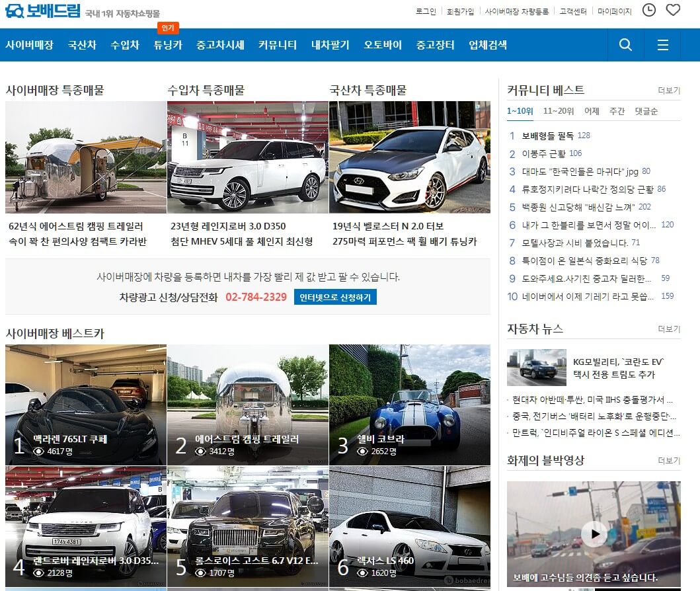Select 주간 tab

617,111
